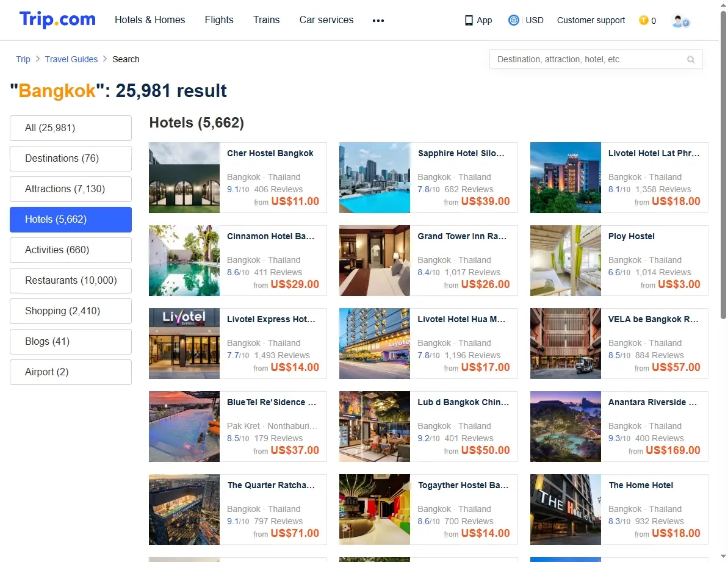Open Cher Hostel Bangkok photo

(x=184, y=178)
